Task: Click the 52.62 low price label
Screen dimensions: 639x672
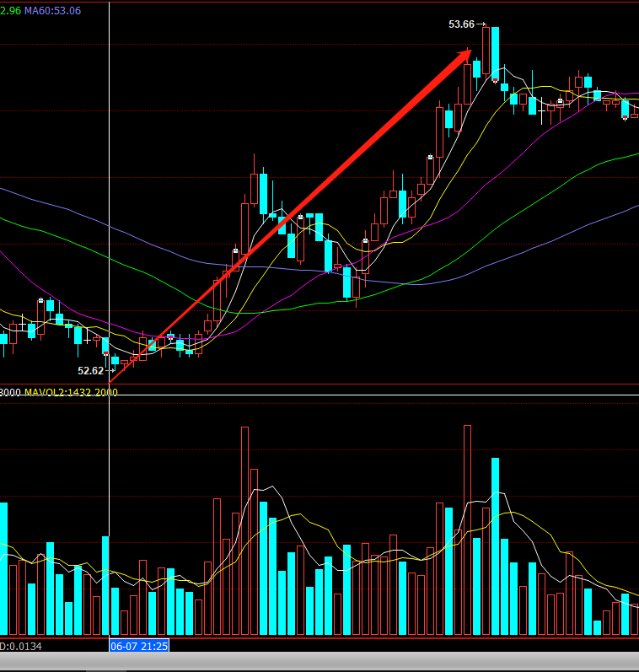Action: click(x=90, y=370)
